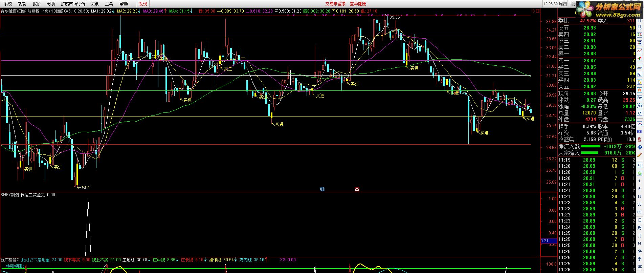
Task: Open the 功能 menu
Action: coord(22,4)
